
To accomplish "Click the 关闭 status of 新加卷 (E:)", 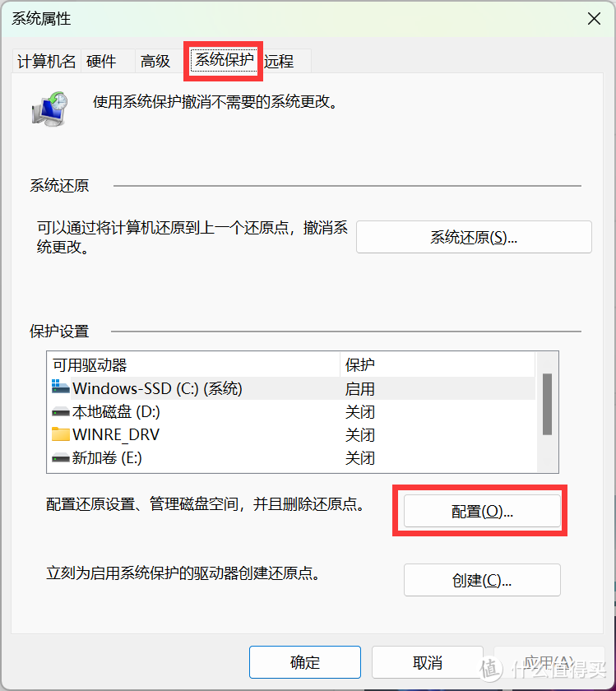I will pos(360,458).
